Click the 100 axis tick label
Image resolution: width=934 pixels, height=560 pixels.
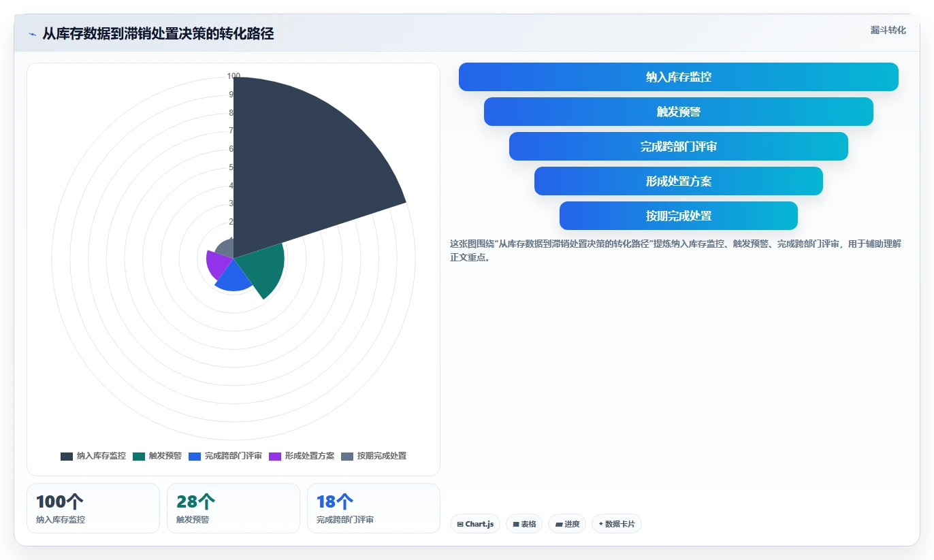pos(233,76)
